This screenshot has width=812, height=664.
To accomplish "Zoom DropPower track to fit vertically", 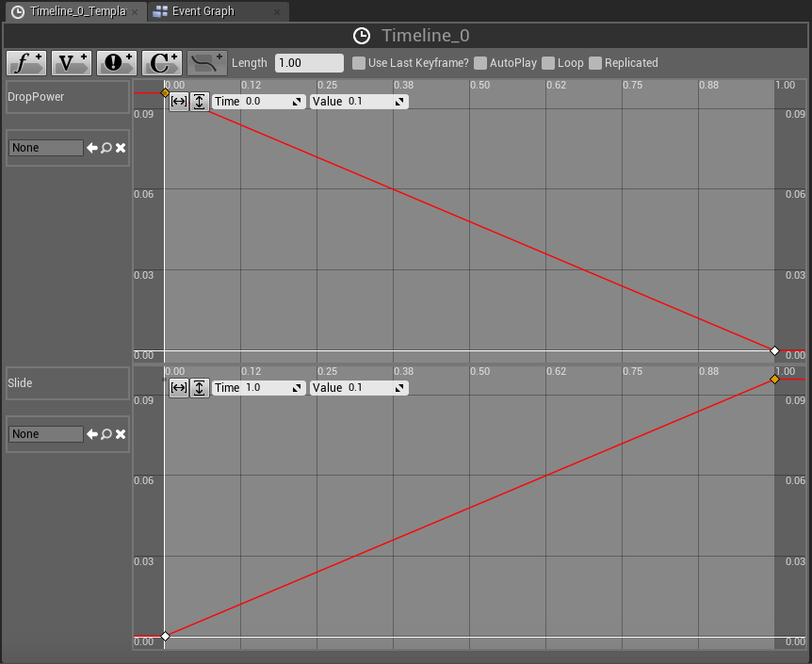I will (200, 102).
